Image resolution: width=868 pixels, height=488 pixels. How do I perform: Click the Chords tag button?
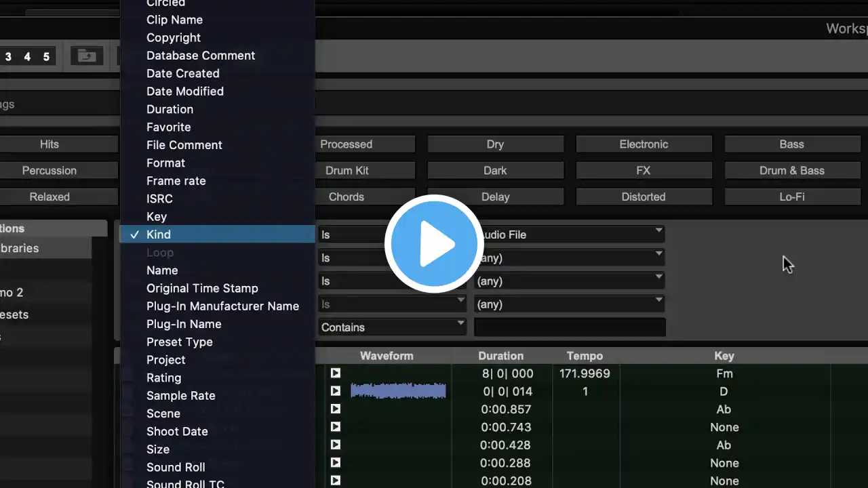coord(365,197)
